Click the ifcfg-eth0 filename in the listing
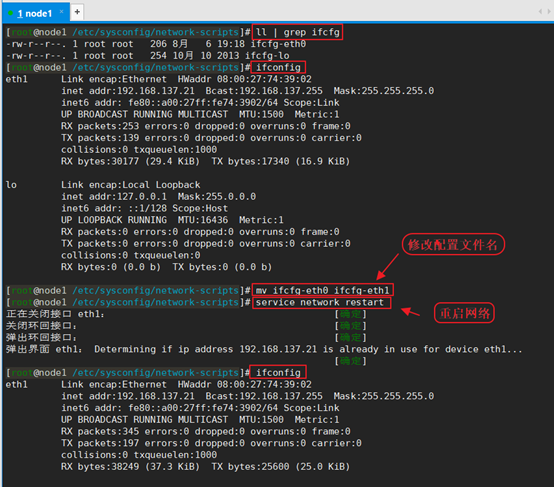The width and height of the screenshot is (554, 487). (x=278, y=44)
